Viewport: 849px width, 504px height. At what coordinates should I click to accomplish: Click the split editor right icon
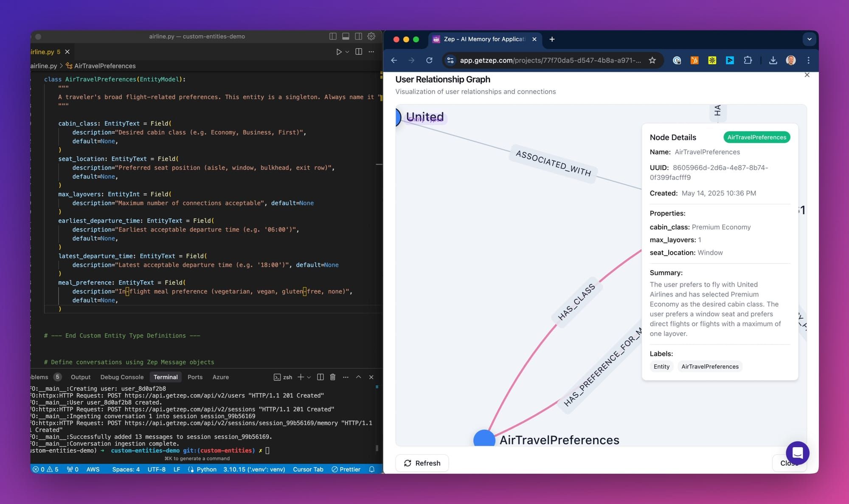(359, 52)
